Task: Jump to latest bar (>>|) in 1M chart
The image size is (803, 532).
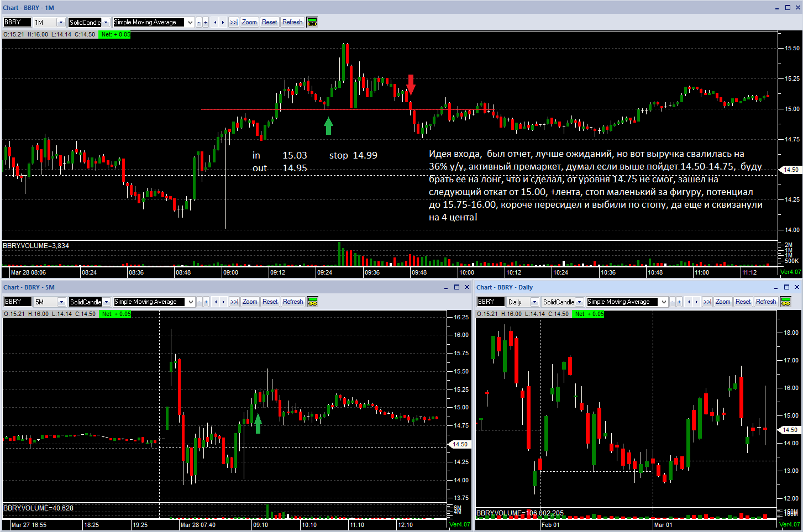Action: [234, 22]
